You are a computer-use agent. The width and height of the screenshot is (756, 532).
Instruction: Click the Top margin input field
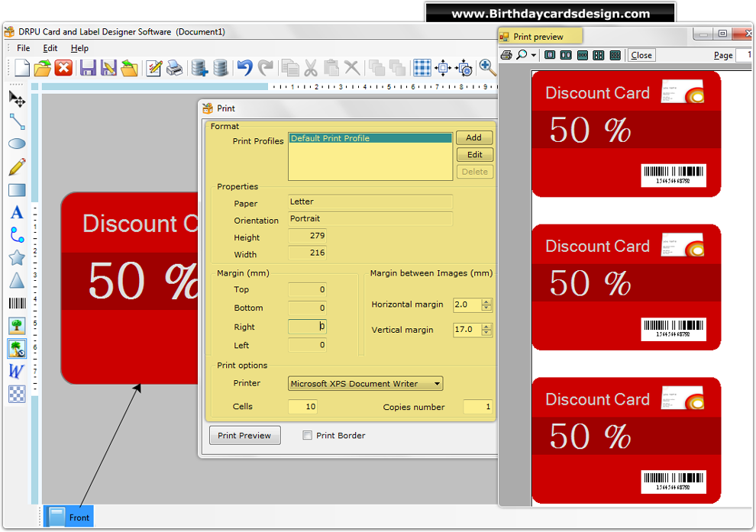(307, 289)
